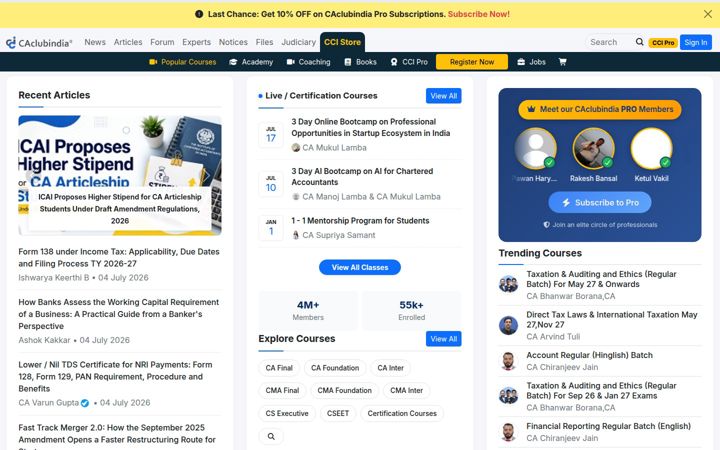Select the CMA Inter course chip
720x450 pixels.
click(x=406, y=390)
